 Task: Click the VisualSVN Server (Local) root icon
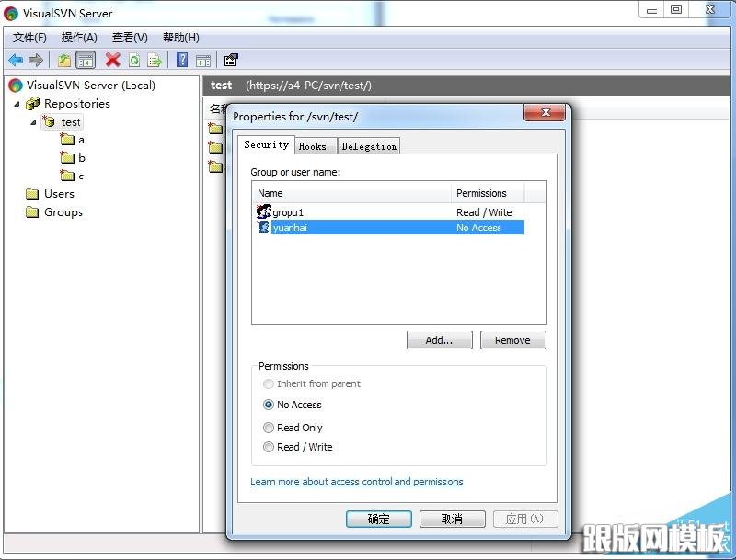pyautogui.click(x=16, y=85)
